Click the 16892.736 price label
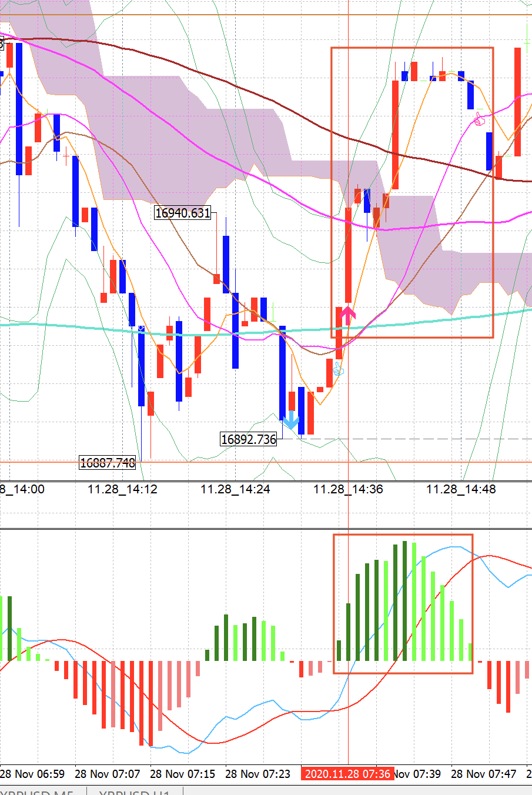Viewport: 532px width, 795px height. point(248,439)
